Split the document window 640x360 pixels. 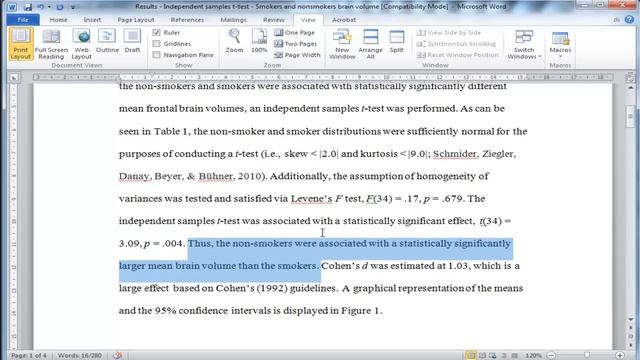[396, 41]
